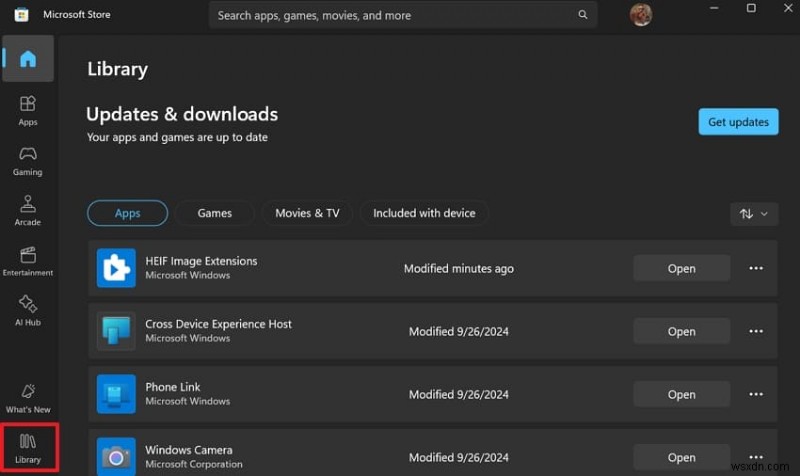Click 'Your apps and games are up to date'
Screen dimensions: 800x476
177,137
